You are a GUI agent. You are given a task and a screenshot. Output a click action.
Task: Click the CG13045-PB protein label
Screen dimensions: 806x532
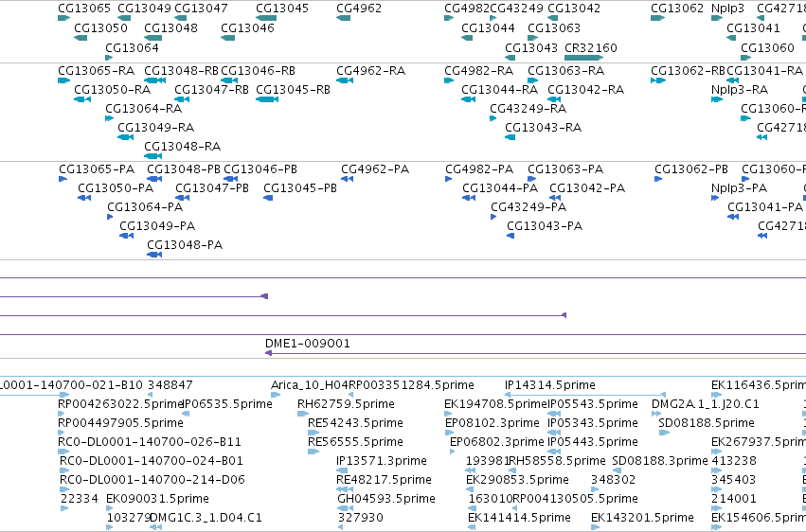pos(300,188)
